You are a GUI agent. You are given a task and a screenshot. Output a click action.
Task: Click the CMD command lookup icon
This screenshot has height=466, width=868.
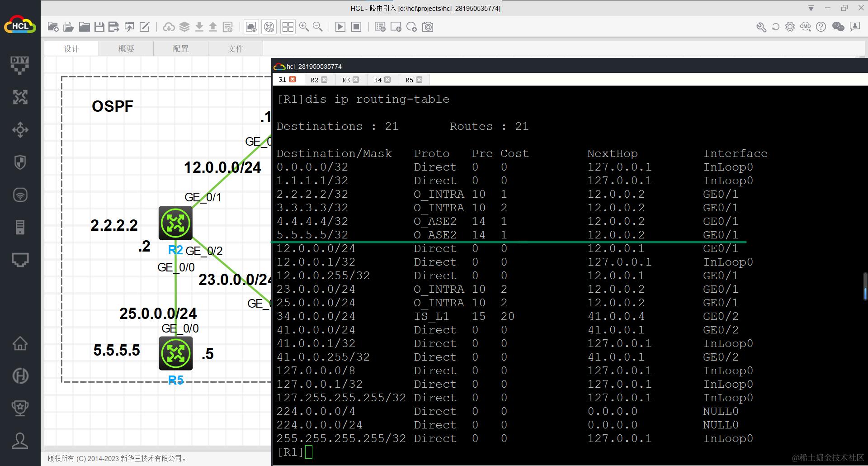point(805,27)
